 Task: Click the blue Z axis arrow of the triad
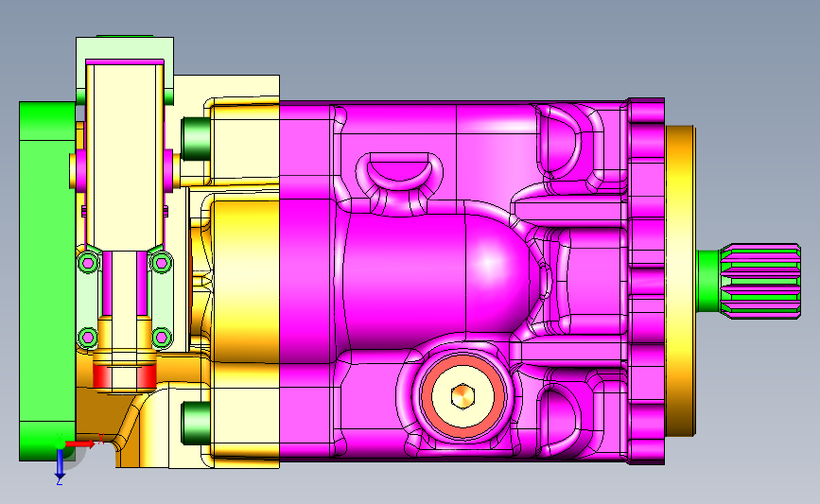[60, 464]
